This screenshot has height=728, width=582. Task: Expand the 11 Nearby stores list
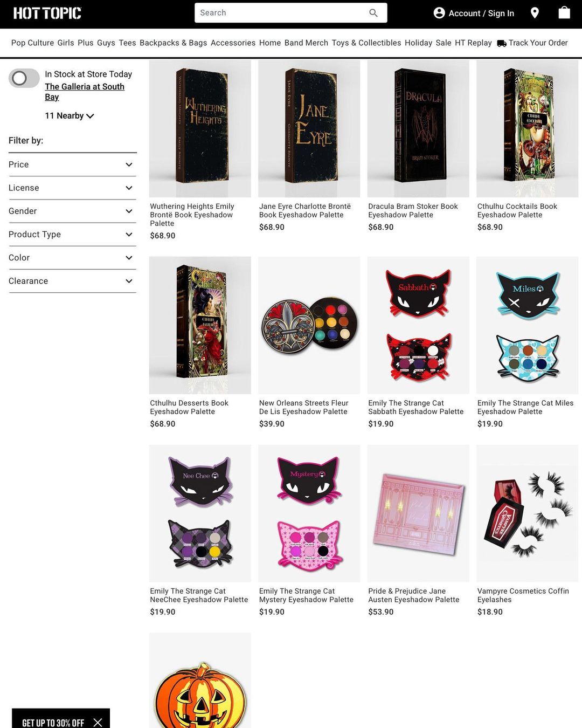tap(70, 116)
